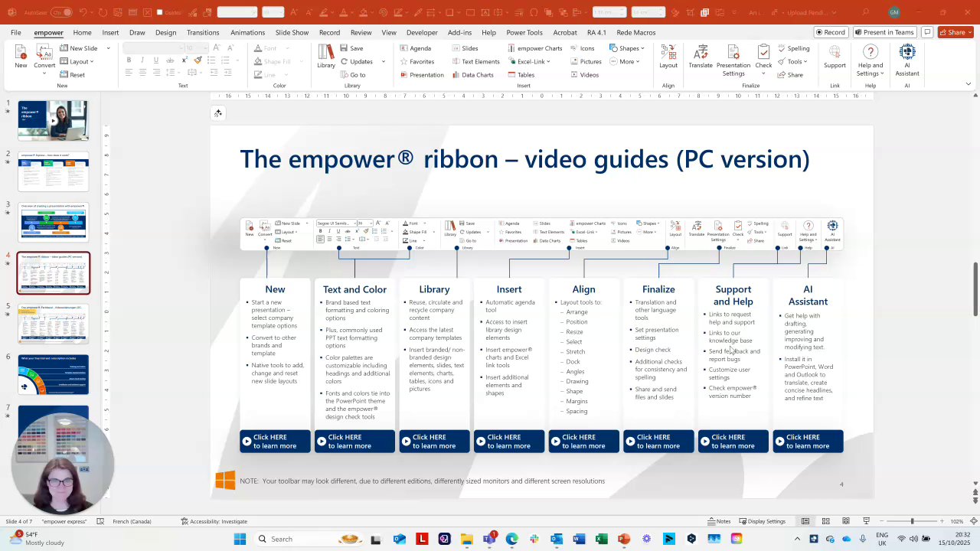Select slide 6 thumbnail
This screenshot has width=980, height=551.
tap(54, 375)
